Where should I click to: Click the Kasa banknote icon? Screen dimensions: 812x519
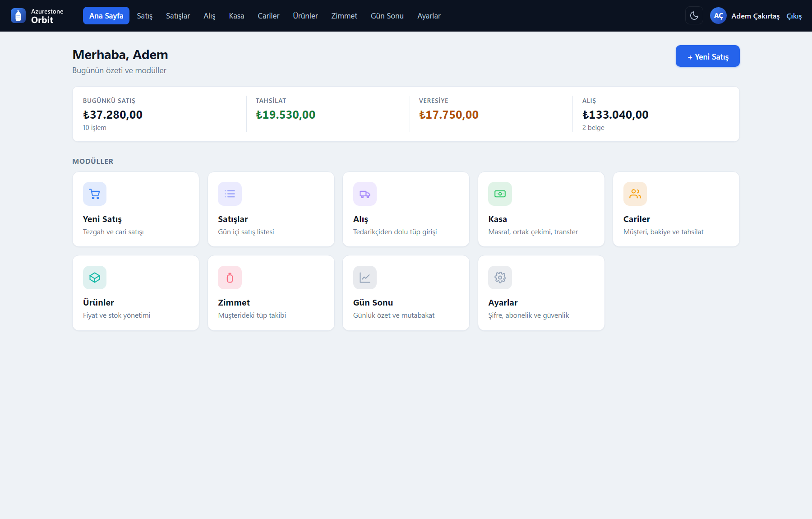tap(500, 194)
